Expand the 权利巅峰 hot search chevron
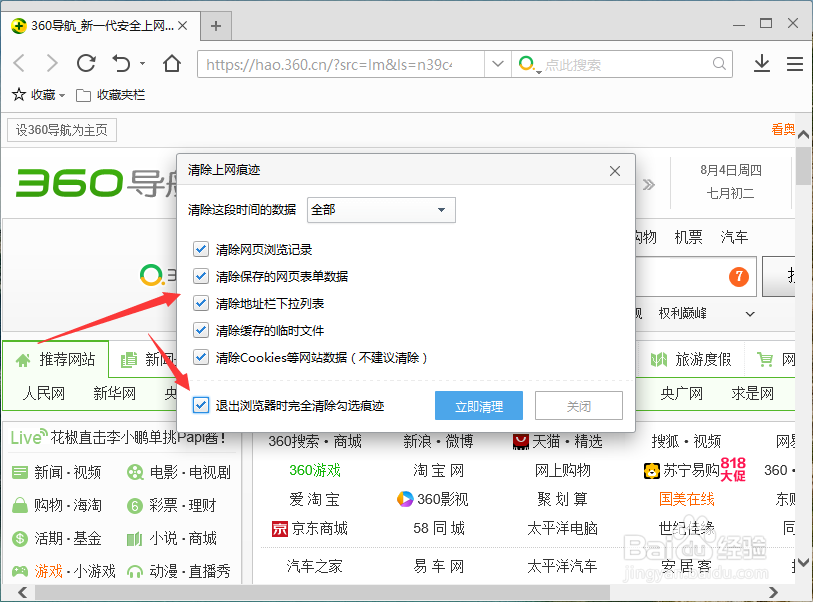 pyautogui.click(x=750, y=314)
